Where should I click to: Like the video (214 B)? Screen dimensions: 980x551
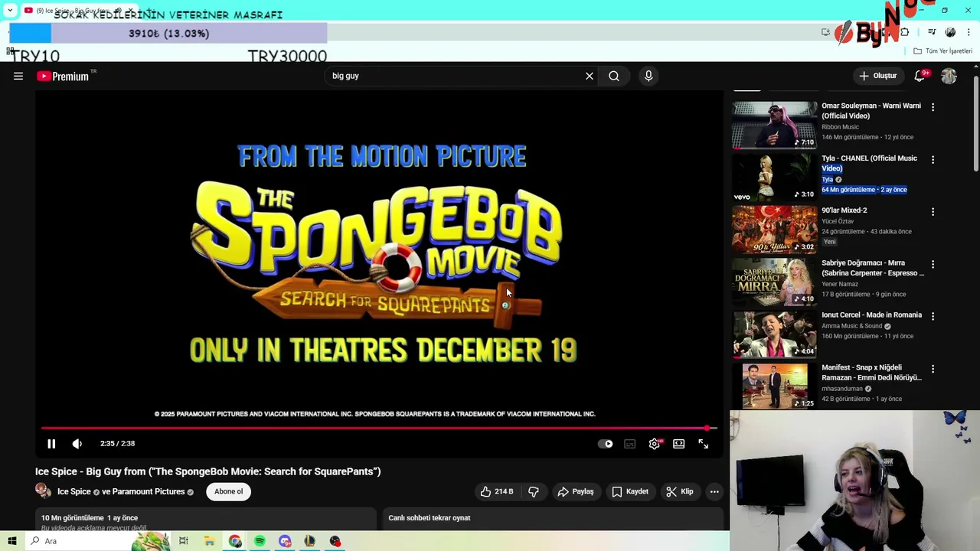[x=496, y=491]
